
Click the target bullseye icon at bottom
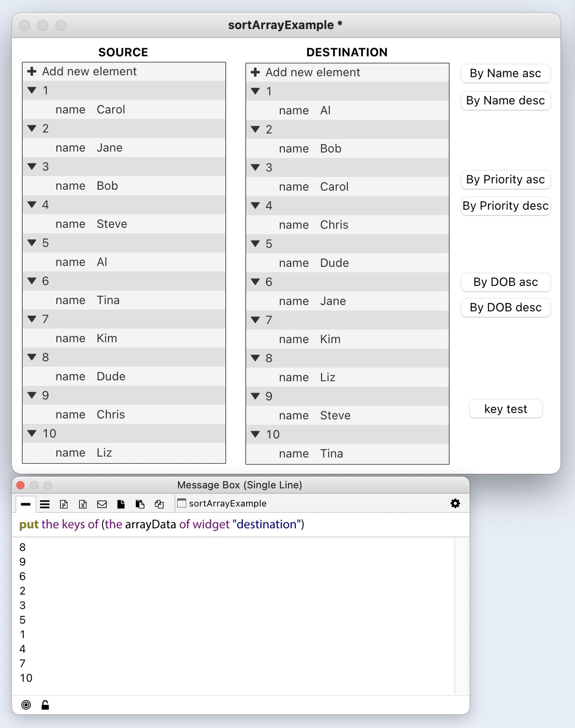[x=26, y=705]
